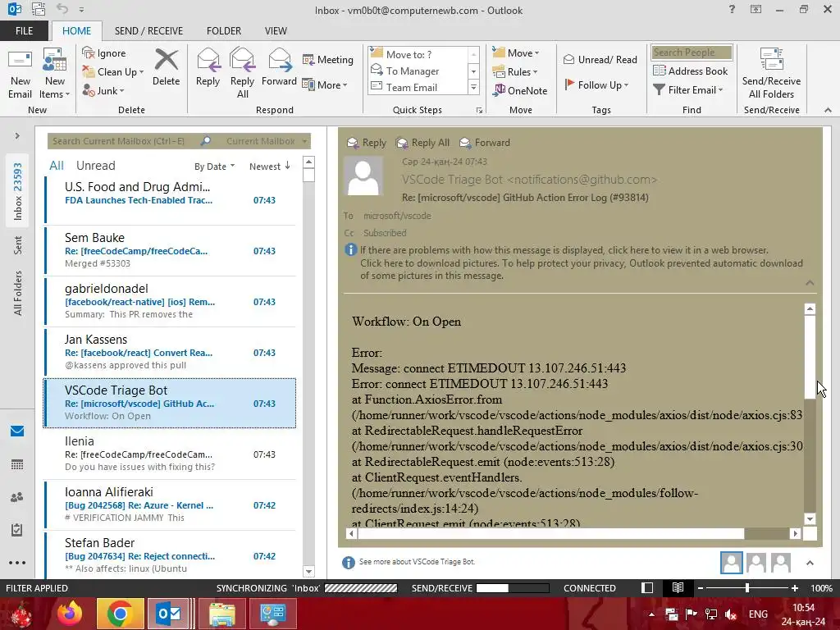Open the Ioanna Alifieraki email

(171, 504)
